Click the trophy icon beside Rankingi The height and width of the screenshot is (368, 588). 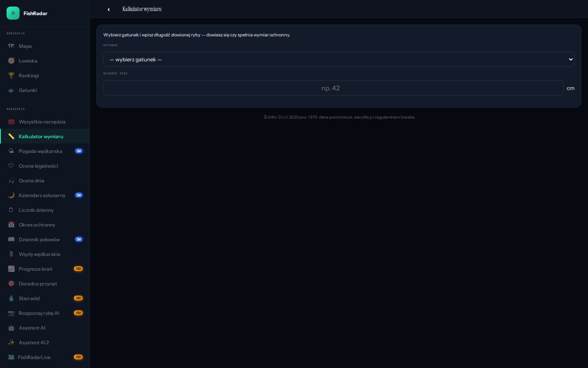[x=11, y=76]
